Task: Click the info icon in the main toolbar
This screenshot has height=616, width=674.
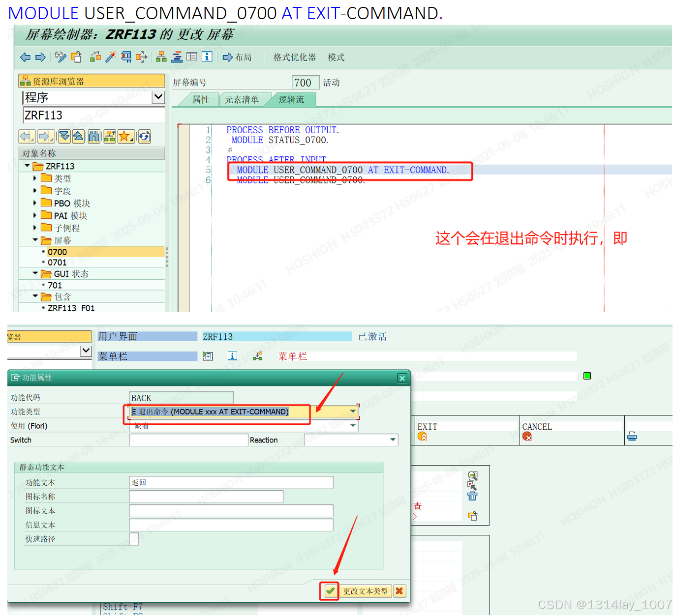Action: pos(207,57)
